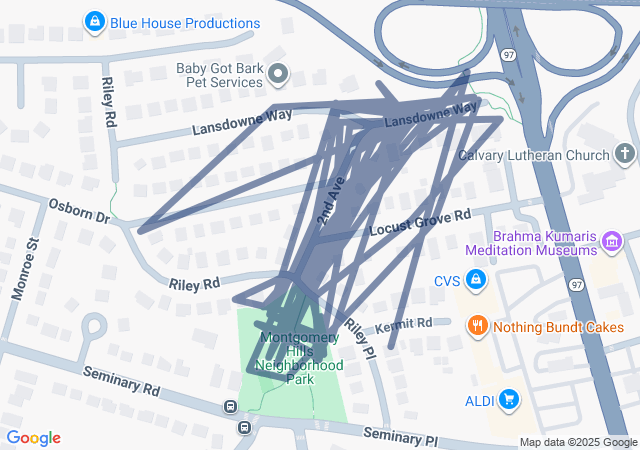The height and width of the screenshot is (450, 640).
Task: Click the Brahma Kumaris Meditation Museums label
Action: [x=531, y=243]
